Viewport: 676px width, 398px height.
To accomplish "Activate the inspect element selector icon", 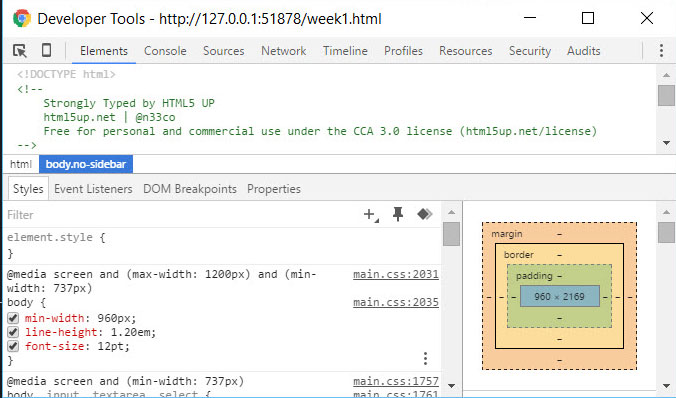I will [x=20, y=51].
